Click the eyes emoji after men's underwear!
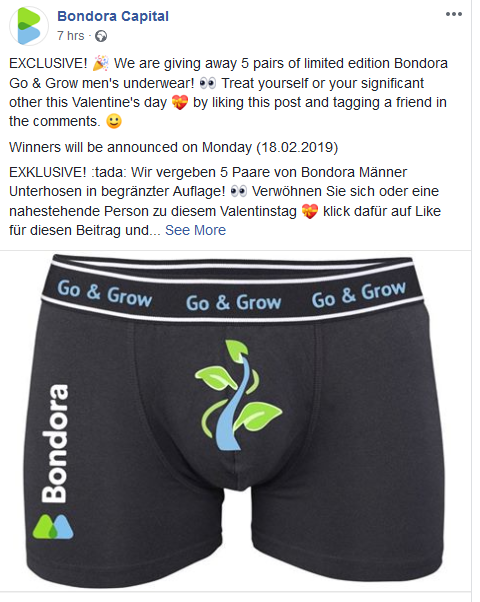Screen dimensions: 480x602 tap(208, 83)
